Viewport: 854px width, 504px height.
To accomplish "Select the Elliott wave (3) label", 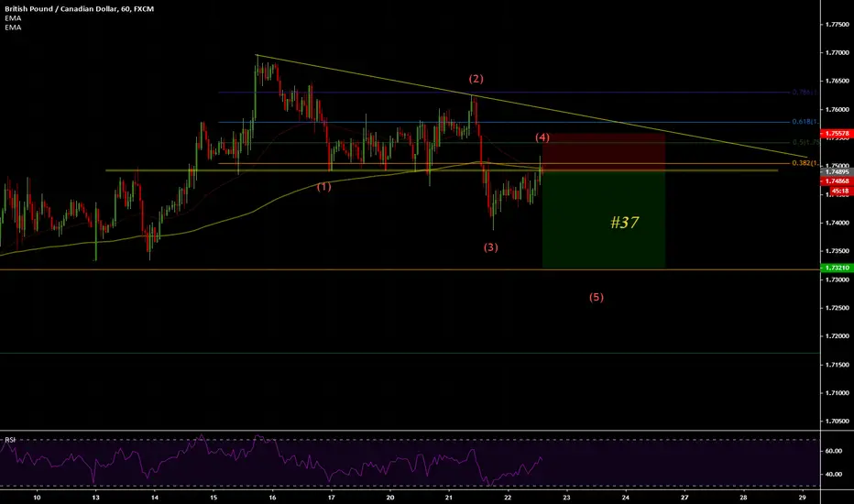I will (x=491, y=247).
